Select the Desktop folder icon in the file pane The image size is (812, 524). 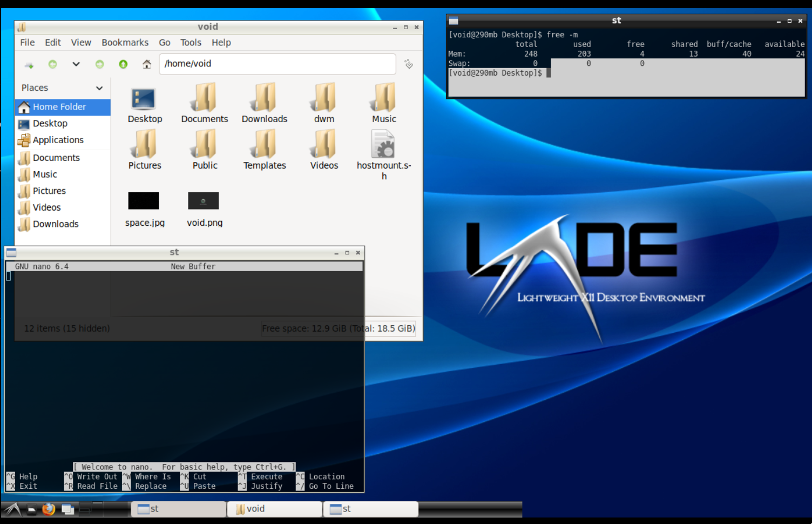click(x=144, y=99)
